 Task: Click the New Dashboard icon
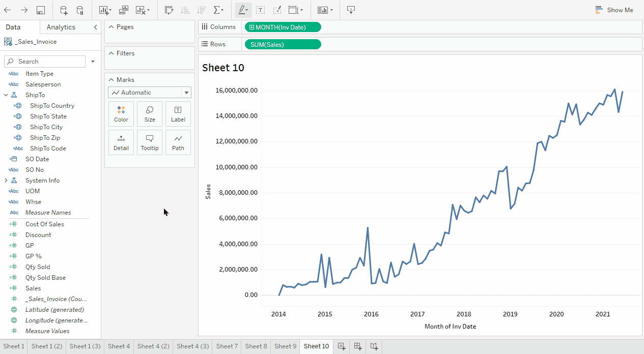358,346
